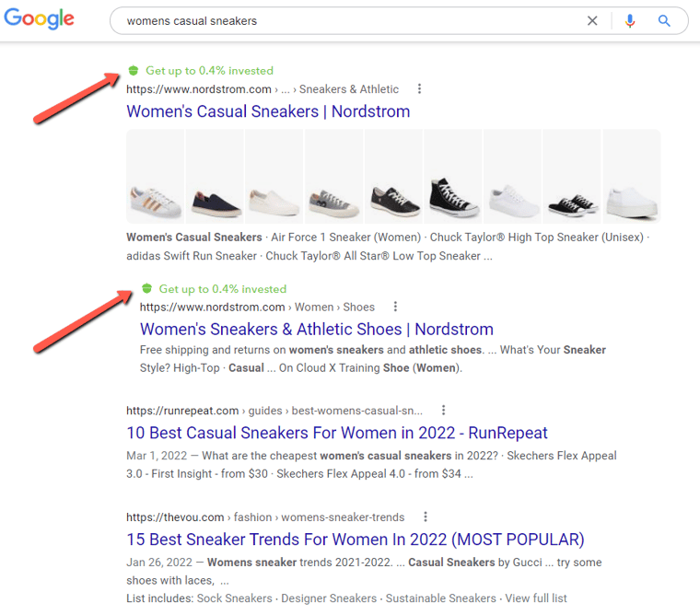Click 'adidas Swift Run Sneaker' in snippet
700x615 pixels.
[192, 256]
